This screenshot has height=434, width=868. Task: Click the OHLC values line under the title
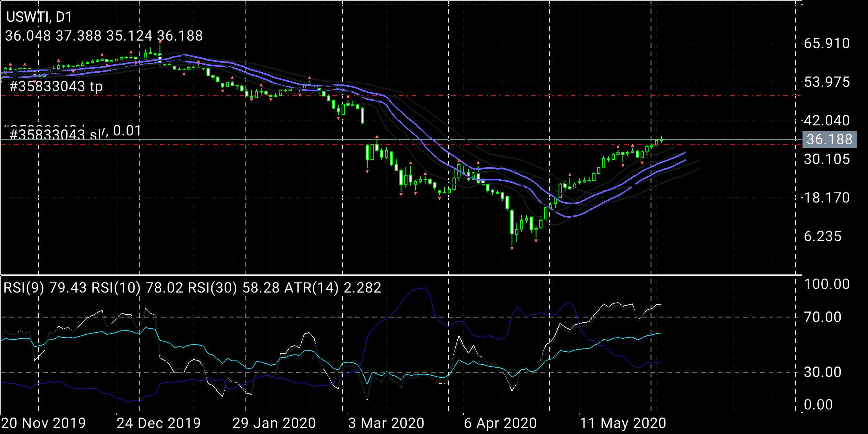point(104,36)
